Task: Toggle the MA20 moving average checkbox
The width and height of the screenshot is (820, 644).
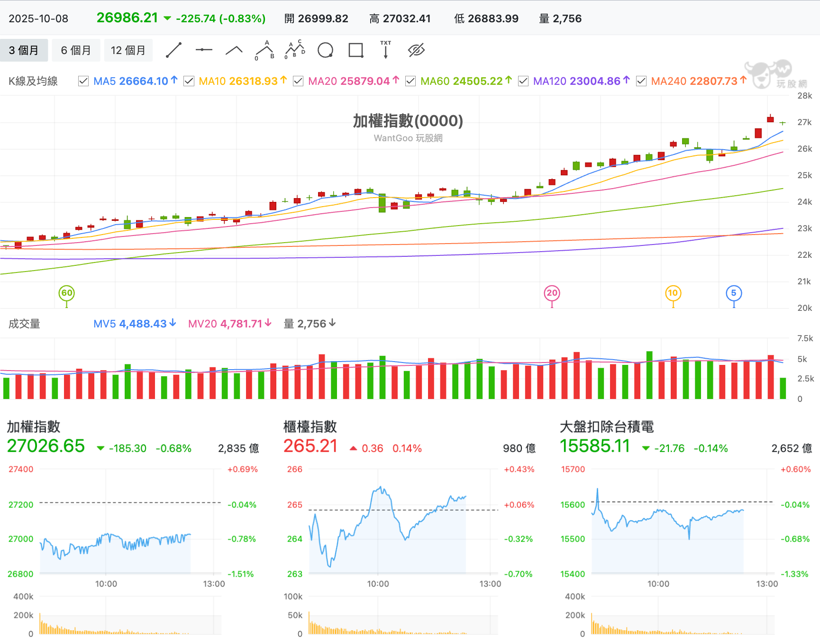Action: [x=298, y=82]
